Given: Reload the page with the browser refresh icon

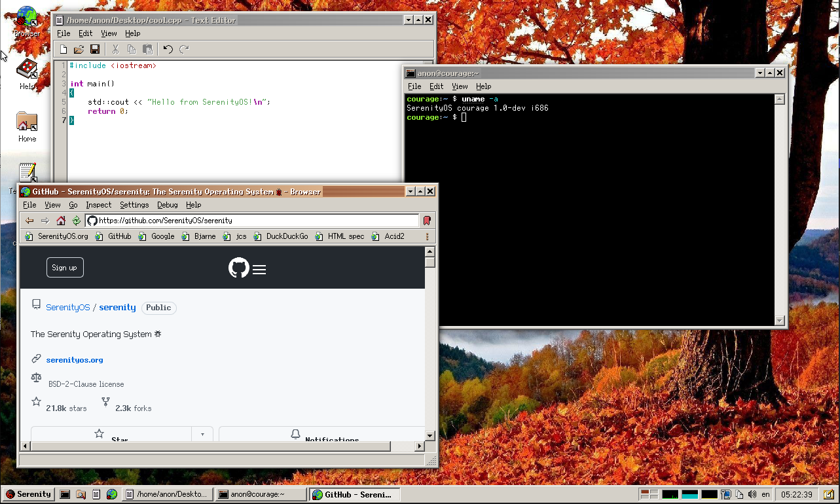Looking at the screenshot, I should pos(77,221).
